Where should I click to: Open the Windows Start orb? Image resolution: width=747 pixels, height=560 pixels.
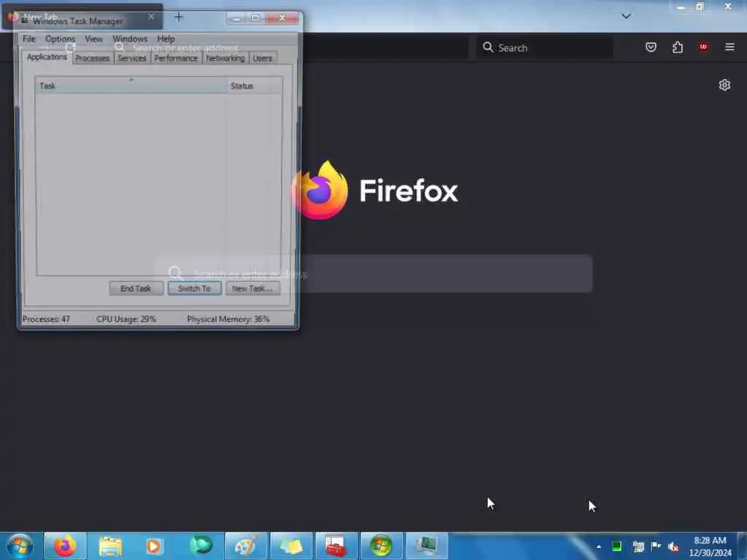click(20, 546)
